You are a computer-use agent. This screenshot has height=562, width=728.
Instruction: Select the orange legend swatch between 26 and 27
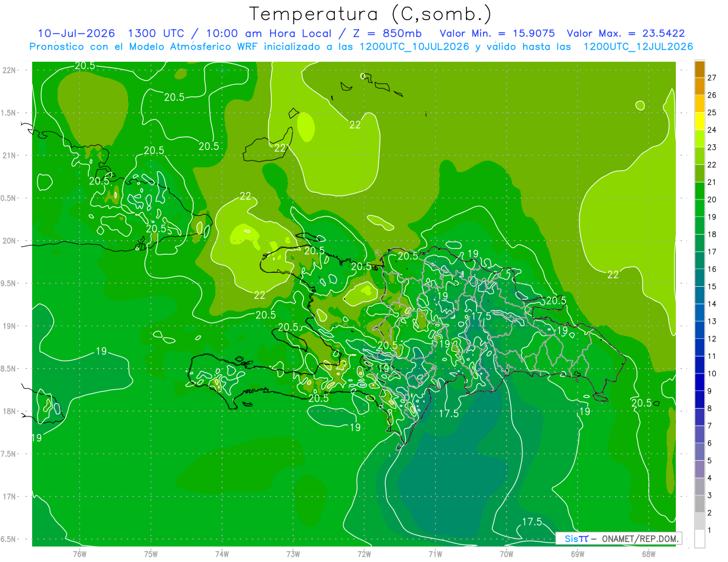tap(699, 87)
